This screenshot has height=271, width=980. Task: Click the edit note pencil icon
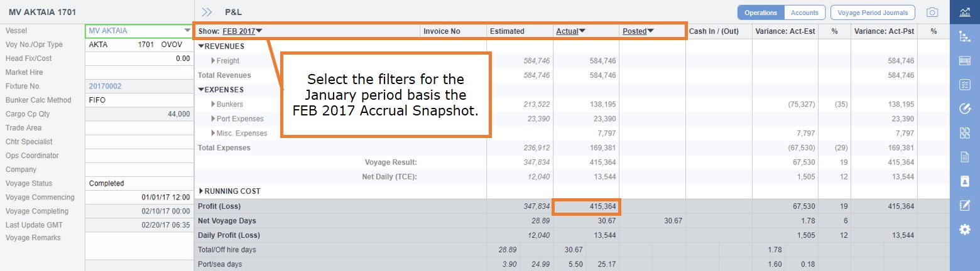coord(964,205)
